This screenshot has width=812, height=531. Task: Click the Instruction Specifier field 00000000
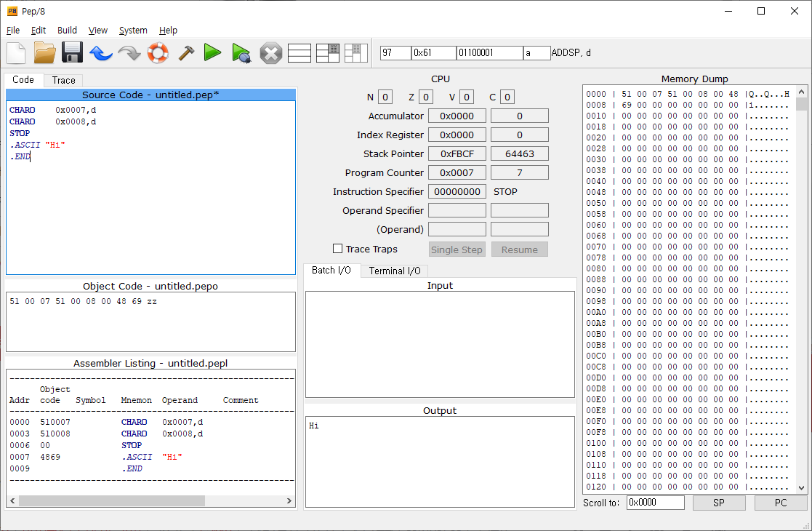tap(457, 192)
